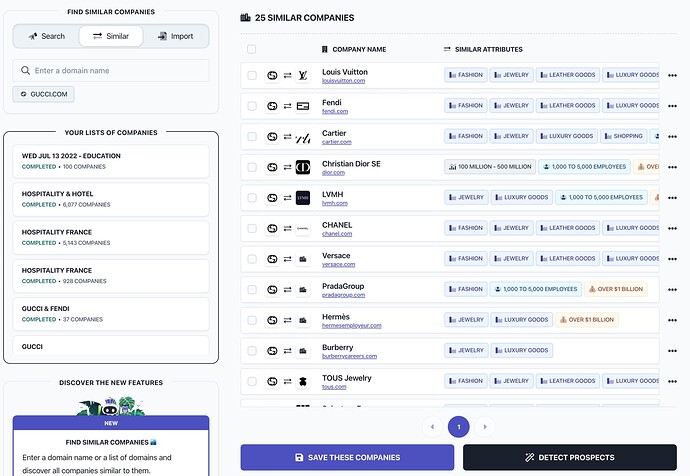Tick the select-all checkbox in table header

point(251,49)
